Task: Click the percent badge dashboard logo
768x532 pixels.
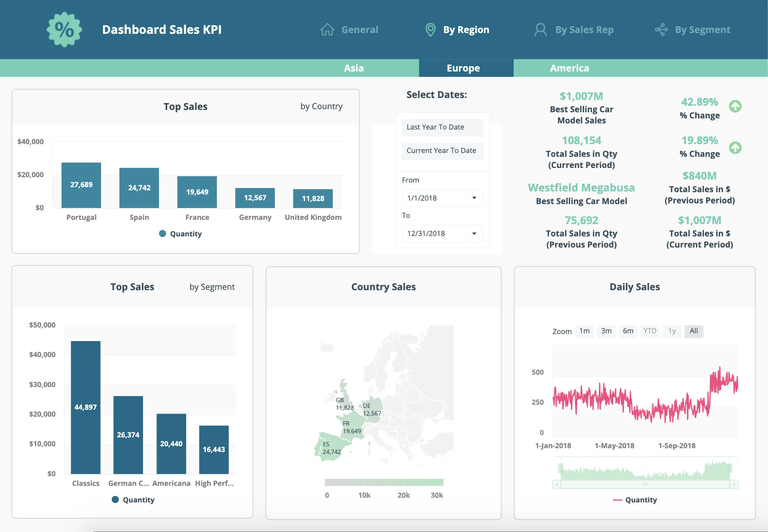Action: pyautogui.click(x=64, y=30)
